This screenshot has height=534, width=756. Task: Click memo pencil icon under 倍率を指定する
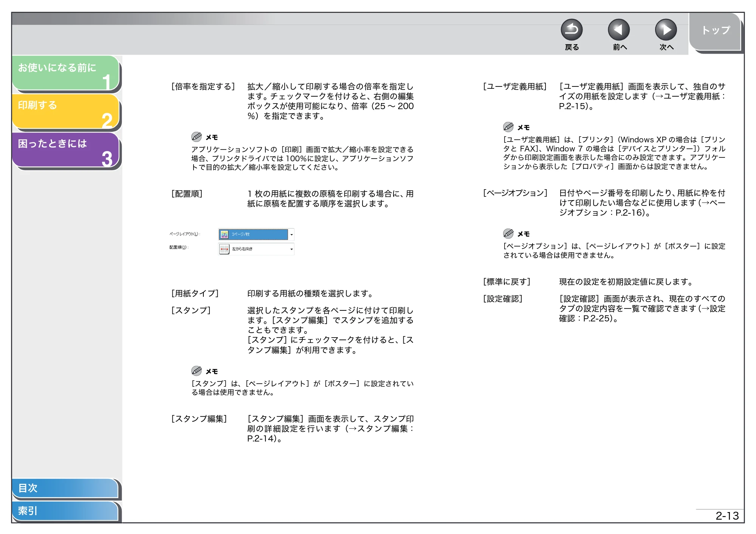(197, 137)
